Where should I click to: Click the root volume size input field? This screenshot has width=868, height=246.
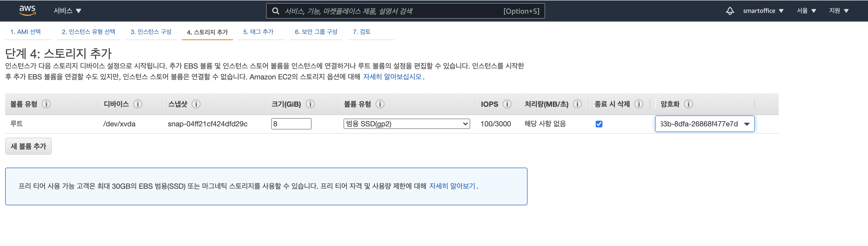coord(291,124)
